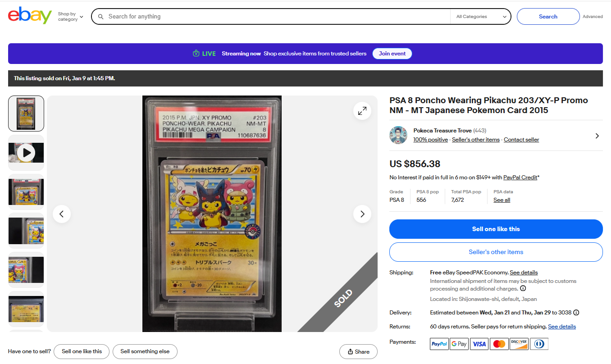611x364 pixels.
Task: Click the PayPal payment icon
Action: (x=439, y=344)
